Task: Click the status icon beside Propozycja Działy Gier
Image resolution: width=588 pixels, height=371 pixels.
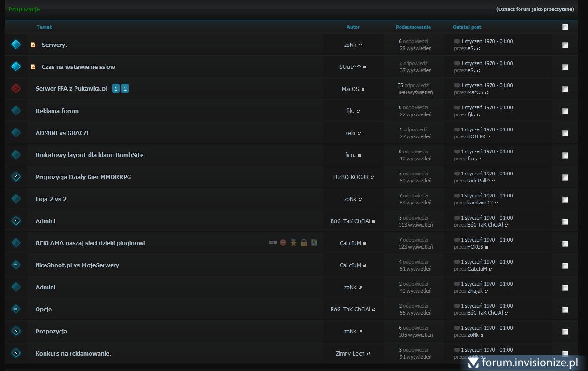Action: [x=16, y=177]
